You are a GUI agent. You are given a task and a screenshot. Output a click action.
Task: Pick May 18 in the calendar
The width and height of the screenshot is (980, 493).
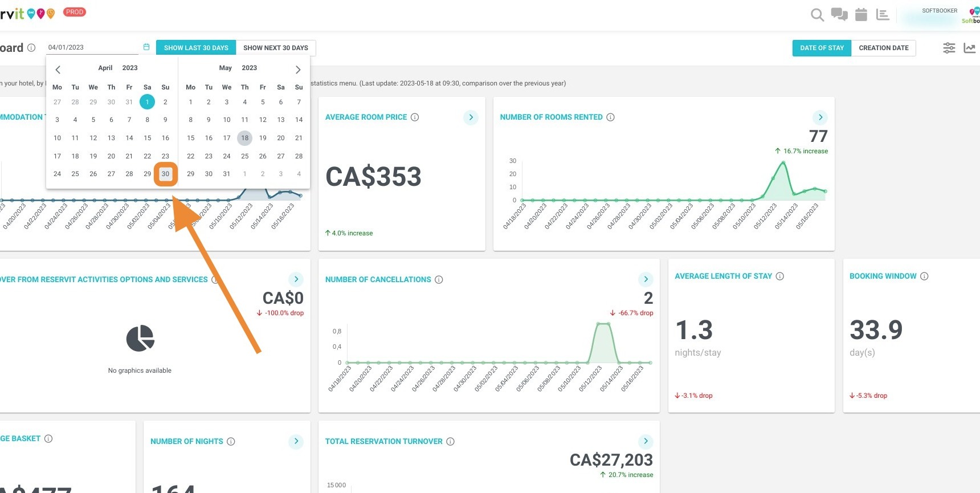click(244, 138)
